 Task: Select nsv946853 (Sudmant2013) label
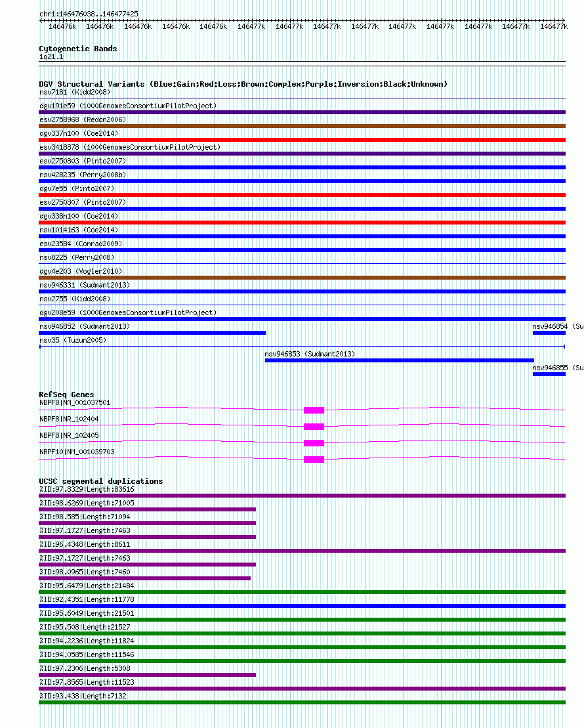310,354
